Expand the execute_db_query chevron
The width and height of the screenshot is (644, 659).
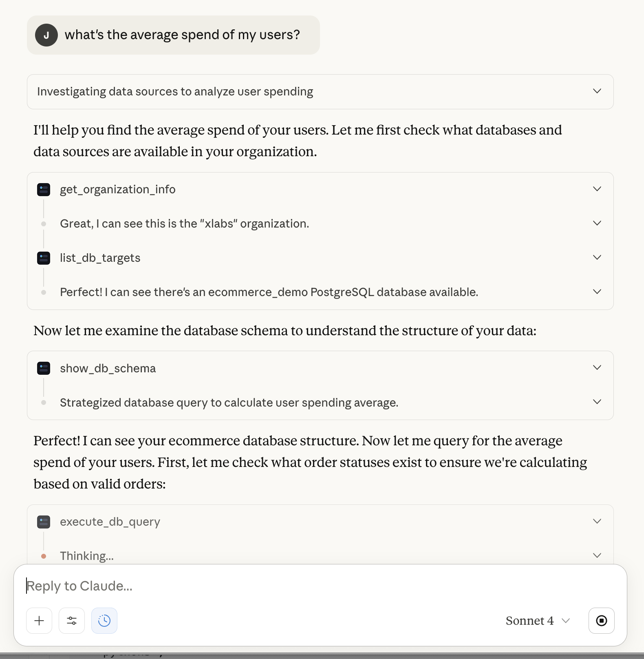tap(597, 522)
